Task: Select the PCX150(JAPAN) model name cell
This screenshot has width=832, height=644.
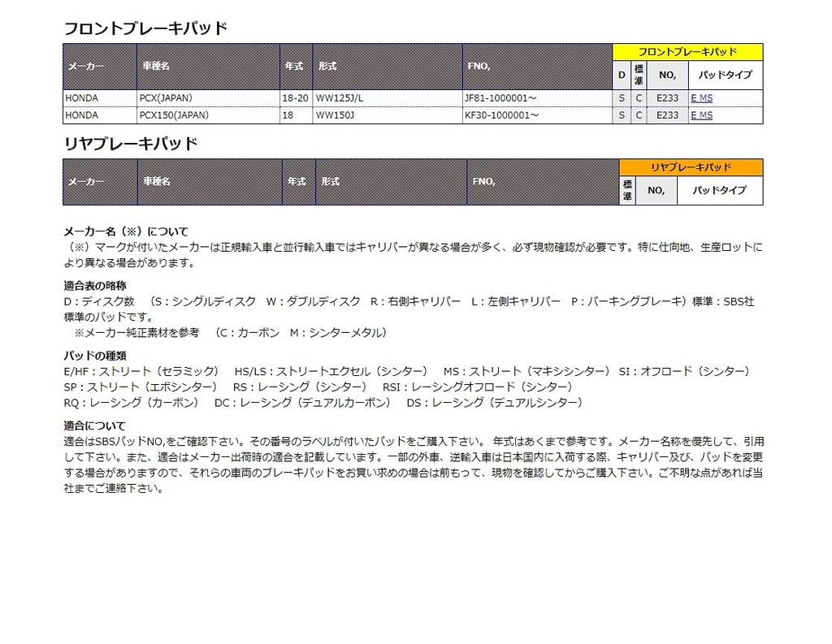Action: point(174,115)
